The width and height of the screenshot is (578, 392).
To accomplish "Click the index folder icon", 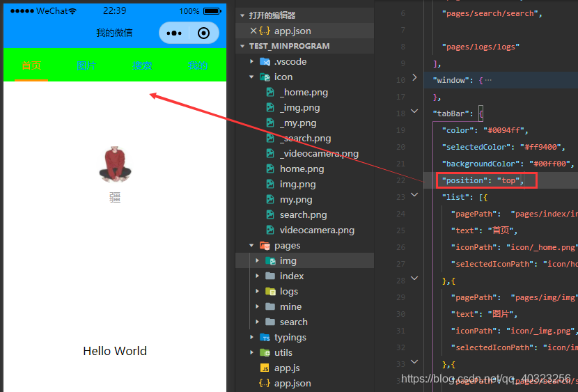I will (x=270, y=276).
